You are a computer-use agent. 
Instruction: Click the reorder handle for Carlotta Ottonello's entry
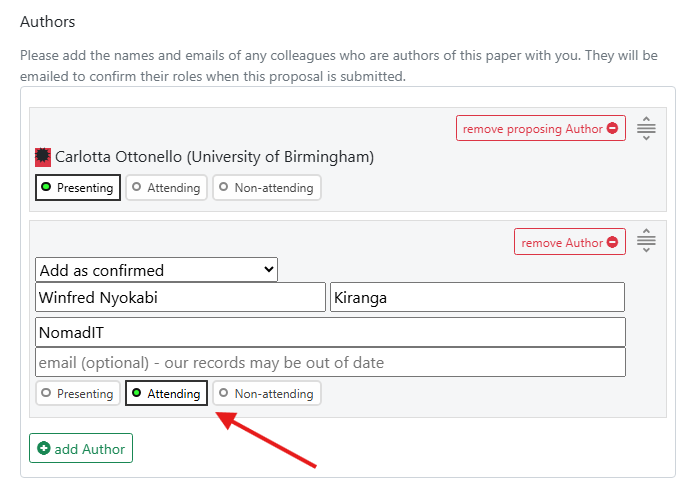(646, 128)
